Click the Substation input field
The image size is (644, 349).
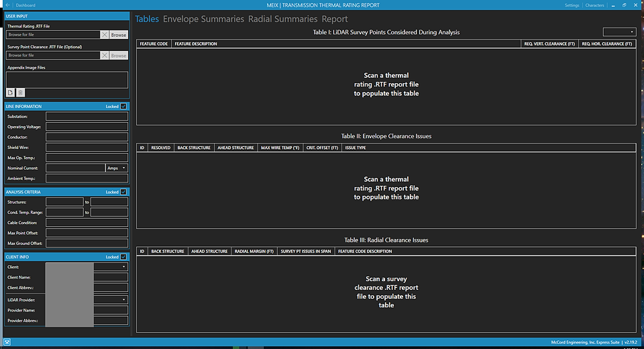87,117
